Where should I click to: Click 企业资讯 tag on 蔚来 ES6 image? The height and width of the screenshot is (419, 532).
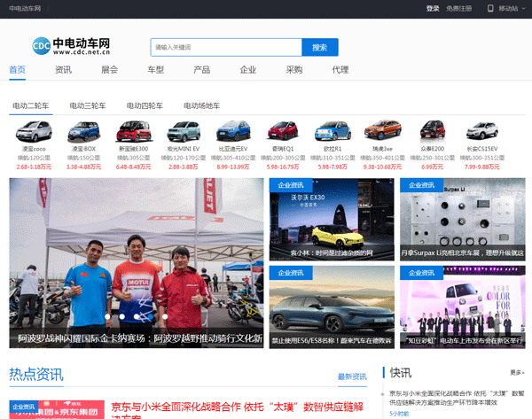point(291,273)
